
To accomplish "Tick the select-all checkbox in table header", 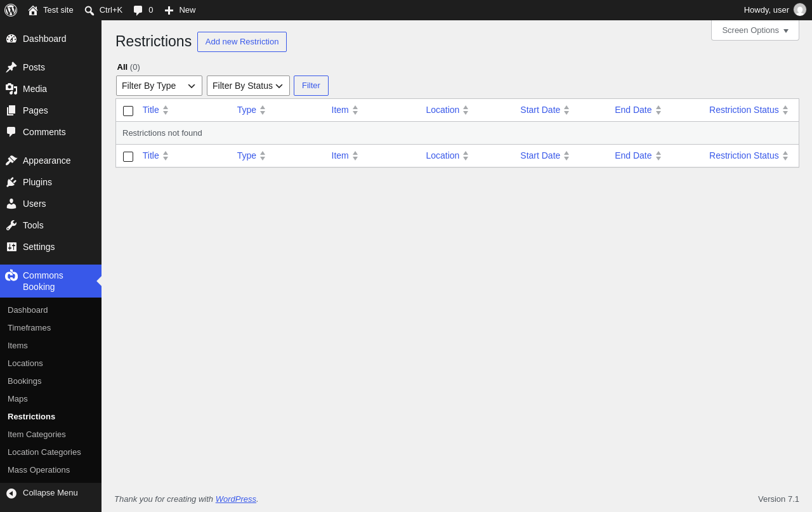I will point(128,111).
